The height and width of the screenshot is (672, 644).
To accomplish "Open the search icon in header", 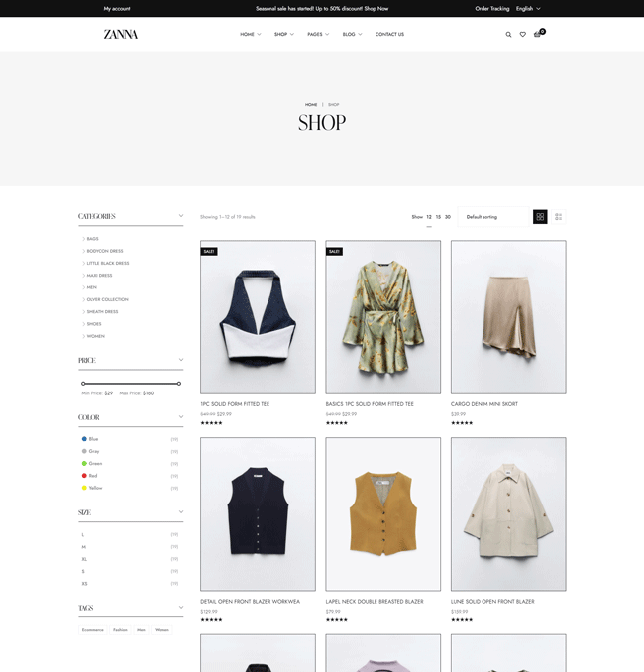I will (508, 35).
